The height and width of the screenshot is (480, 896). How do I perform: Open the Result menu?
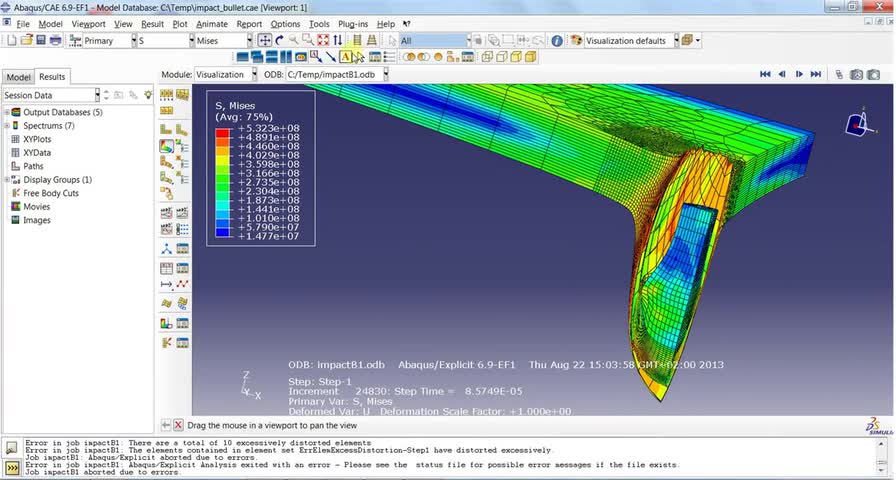[153, 24]
